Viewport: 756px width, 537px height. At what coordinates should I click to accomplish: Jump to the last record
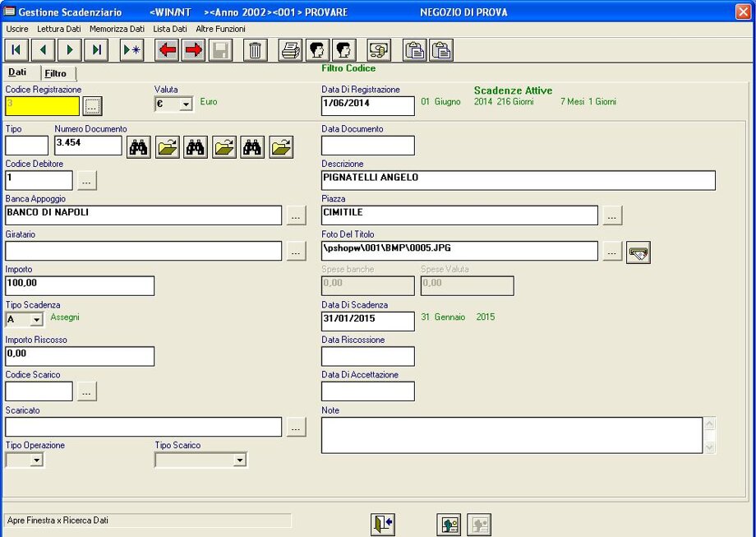coord(96,50)
